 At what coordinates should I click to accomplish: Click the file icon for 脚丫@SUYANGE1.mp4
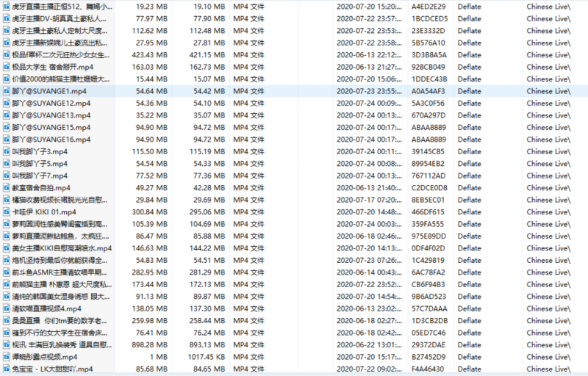[6, 91]
